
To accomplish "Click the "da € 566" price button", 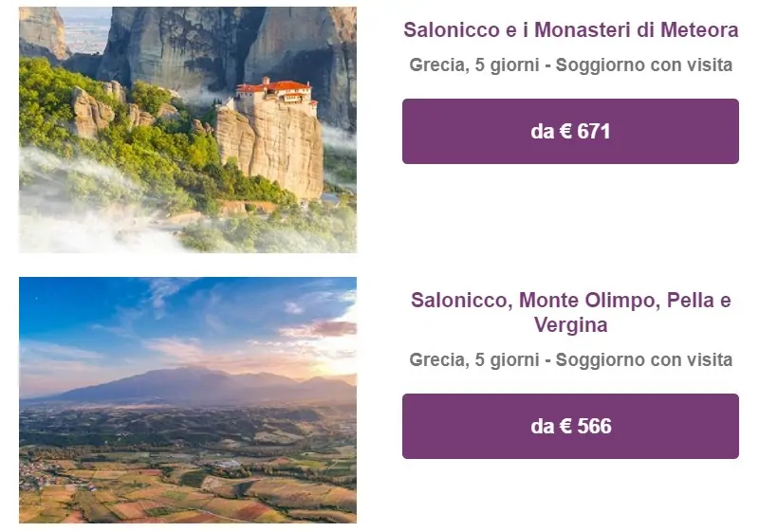I will point(570,426).
